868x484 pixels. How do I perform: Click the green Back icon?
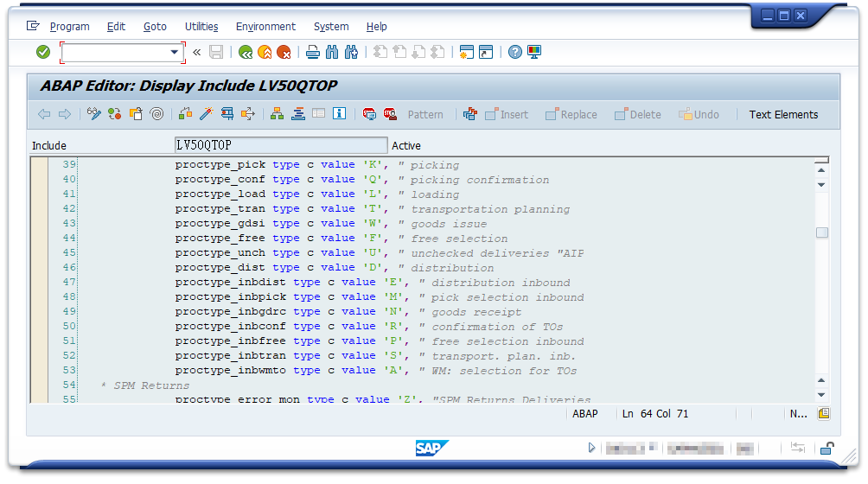coord(246,52)
